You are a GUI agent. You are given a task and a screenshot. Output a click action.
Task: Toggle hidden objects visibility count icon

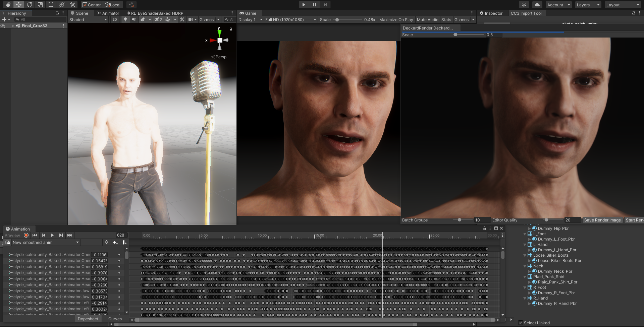[158, 19]
